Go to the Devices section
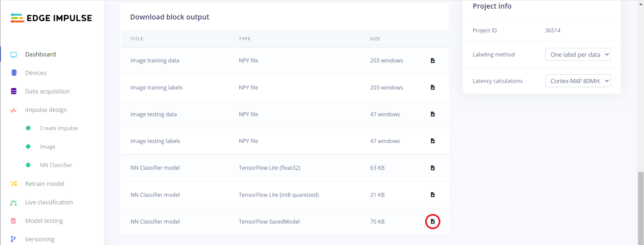644x245 pixels. coord(36,73)
